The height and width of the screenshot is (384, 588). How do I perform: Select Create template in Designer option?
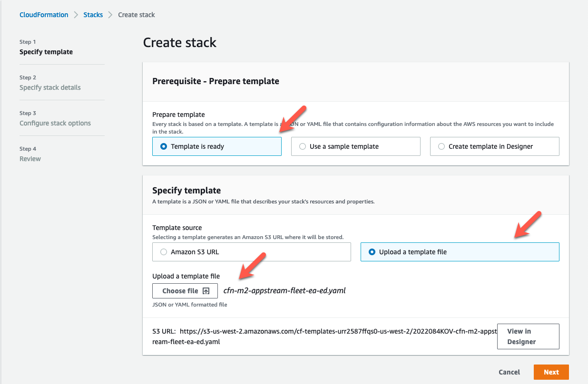click(x=441, y=146)
